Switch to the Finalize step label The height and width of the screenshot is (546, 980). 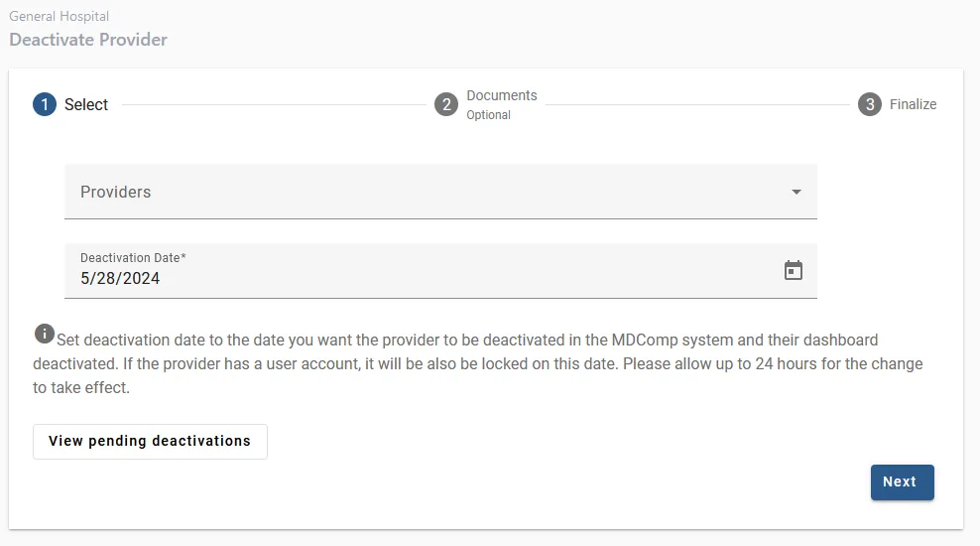(913, 104)
